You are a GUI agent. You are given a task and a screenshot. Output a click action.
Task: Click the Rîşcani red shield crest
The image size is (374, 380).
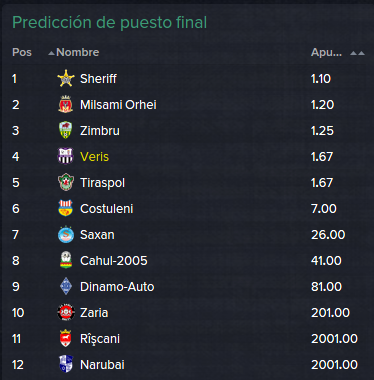(x=65, y=338)
